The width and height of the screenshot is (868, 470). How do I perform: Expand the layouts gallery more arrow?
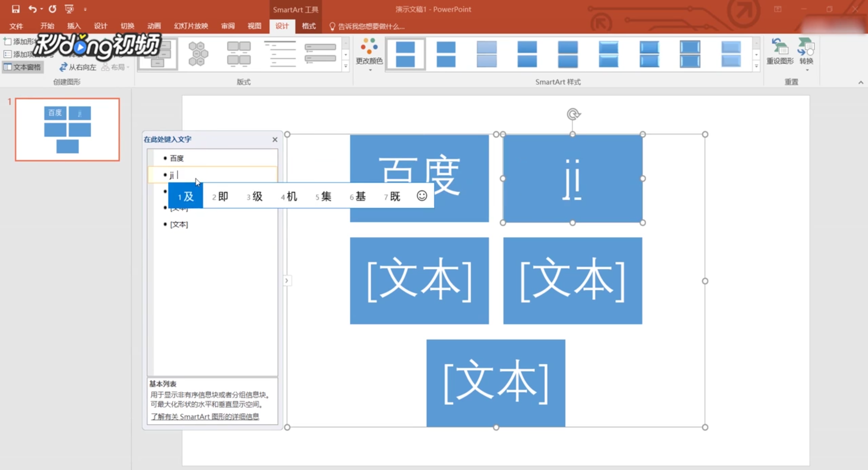[346, 66]
